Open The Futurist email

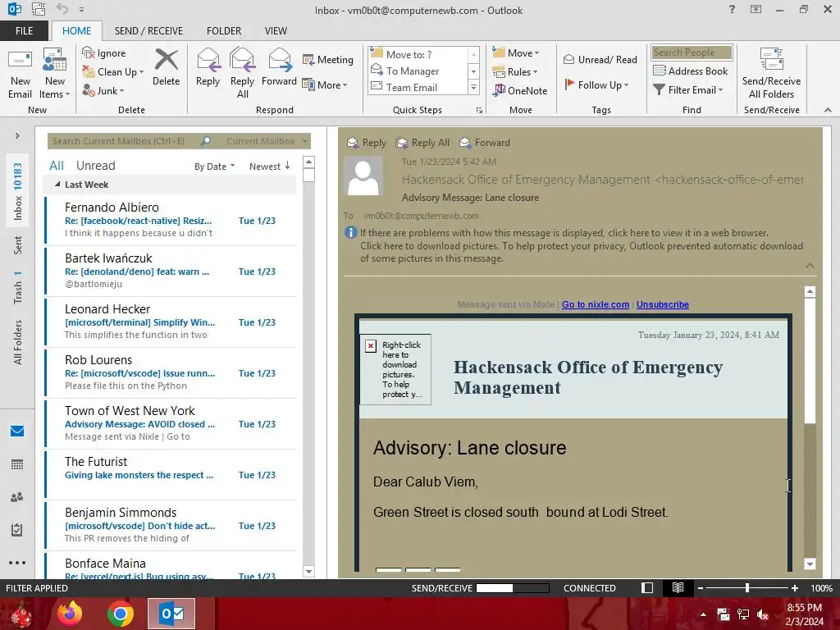tap(171, 474)
